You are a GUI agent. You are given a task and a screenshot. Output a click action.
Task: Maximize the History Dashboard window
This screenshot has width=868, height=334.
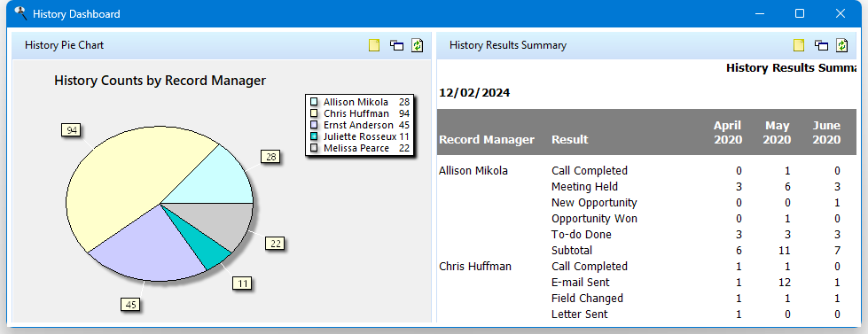pos(800,14)
